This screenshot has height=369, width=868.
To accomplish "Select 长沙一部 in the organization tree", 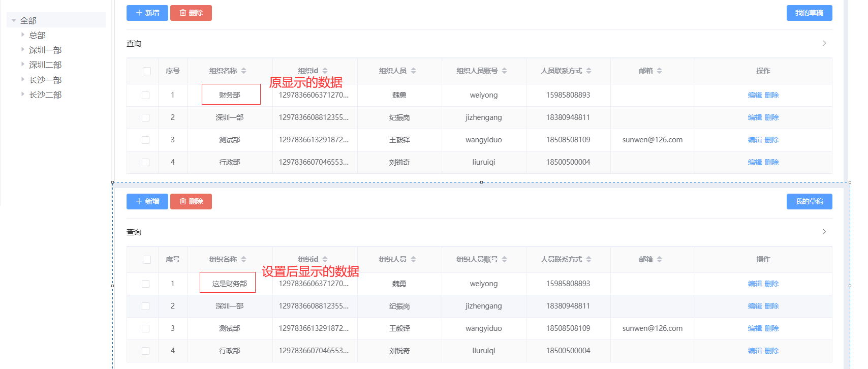I will pos(45,80).
